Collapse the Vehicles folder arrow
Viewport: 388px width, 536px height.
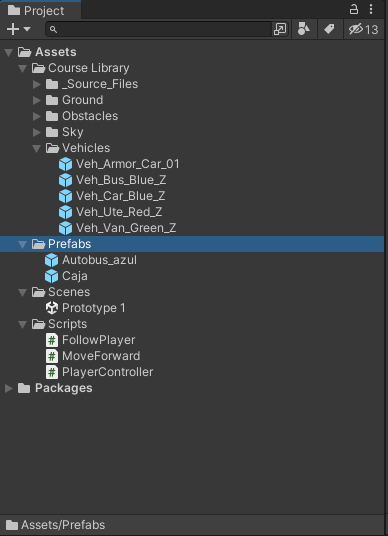click(37, 148)
